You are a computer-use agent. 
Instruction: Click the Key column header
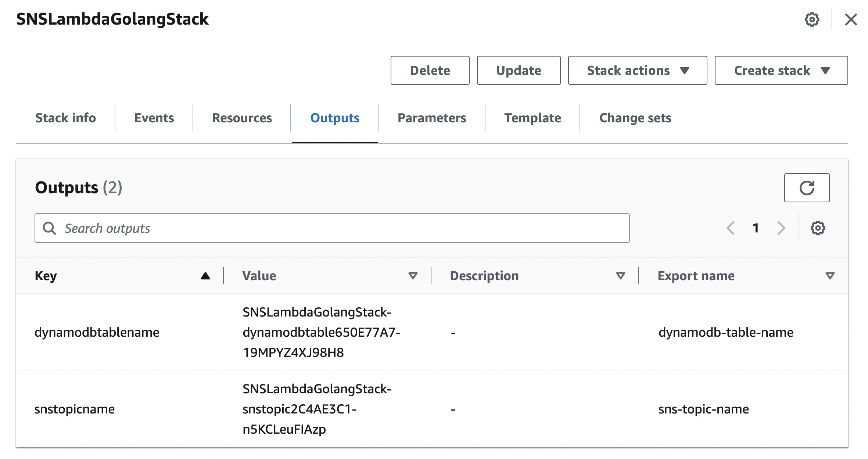46,276
